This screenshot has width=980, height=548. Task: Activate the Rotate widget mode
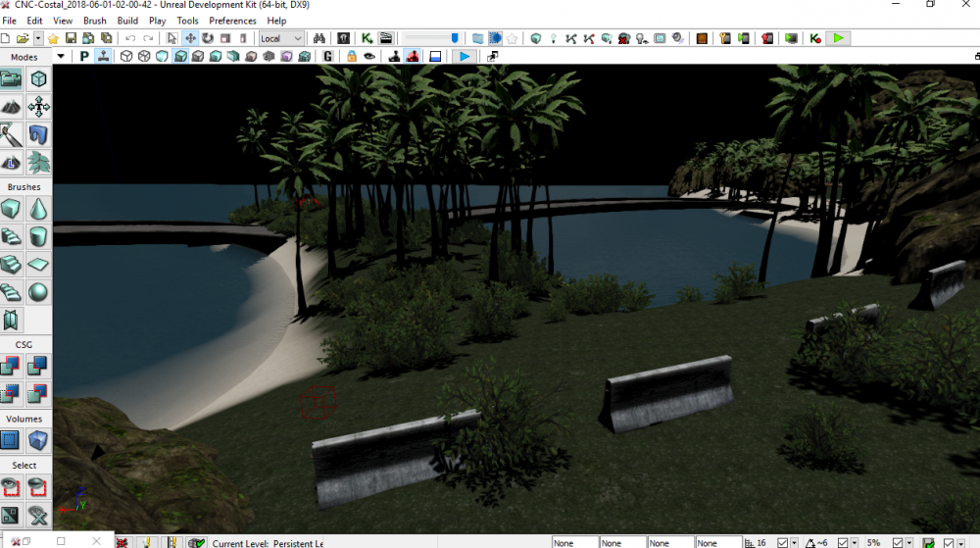click(208, 39)
